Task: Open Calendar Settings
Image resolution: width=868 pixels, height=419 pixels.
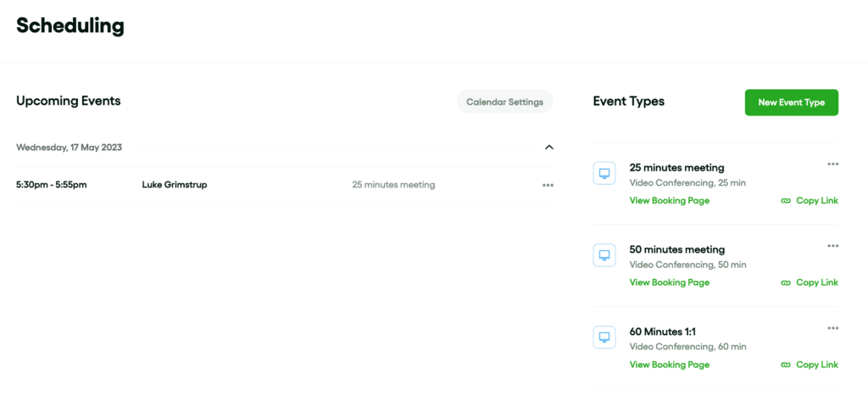Action: [x=505, y=102]
